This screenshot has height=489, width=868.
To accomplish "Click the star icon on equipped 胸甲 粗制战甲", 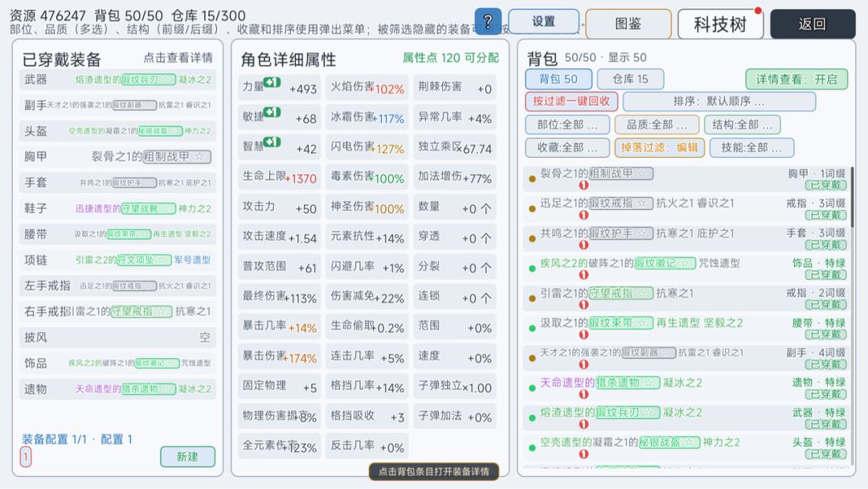I will coord(200,157).
